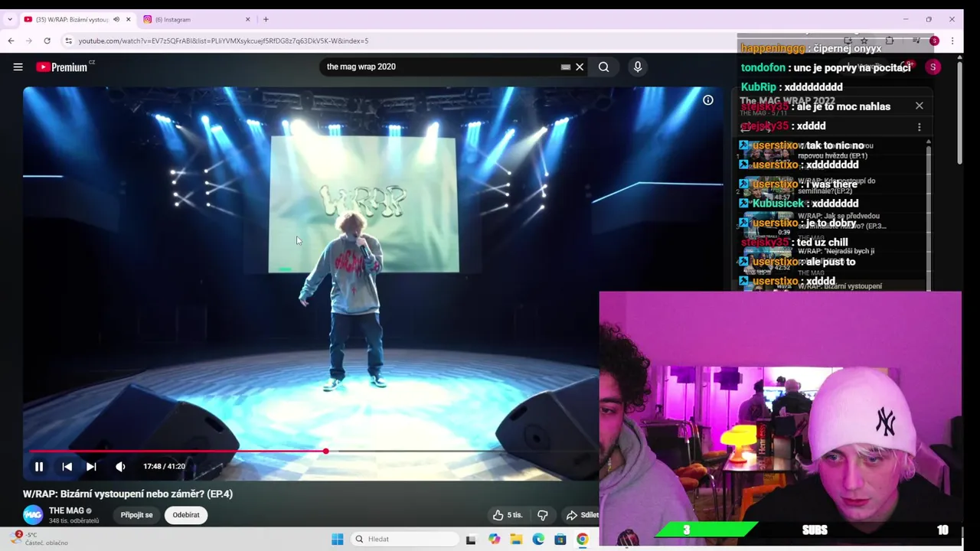The image size is (980, 551).
Task: Open Chrome three-dot menu
Action: pos(952,41)
